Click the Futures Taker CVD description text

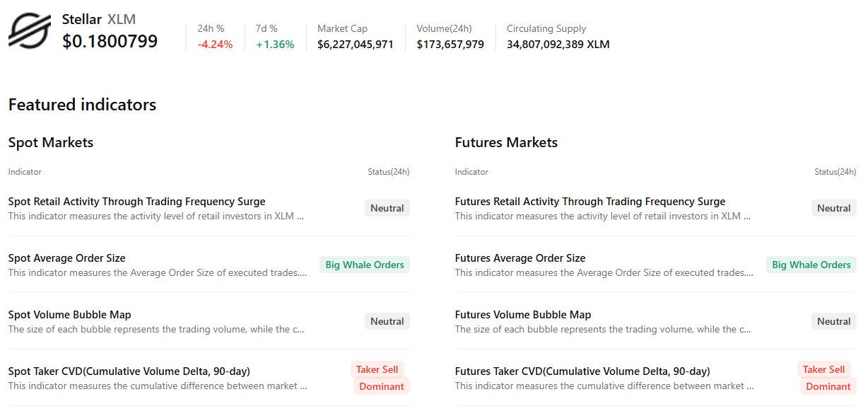[604, 386]
